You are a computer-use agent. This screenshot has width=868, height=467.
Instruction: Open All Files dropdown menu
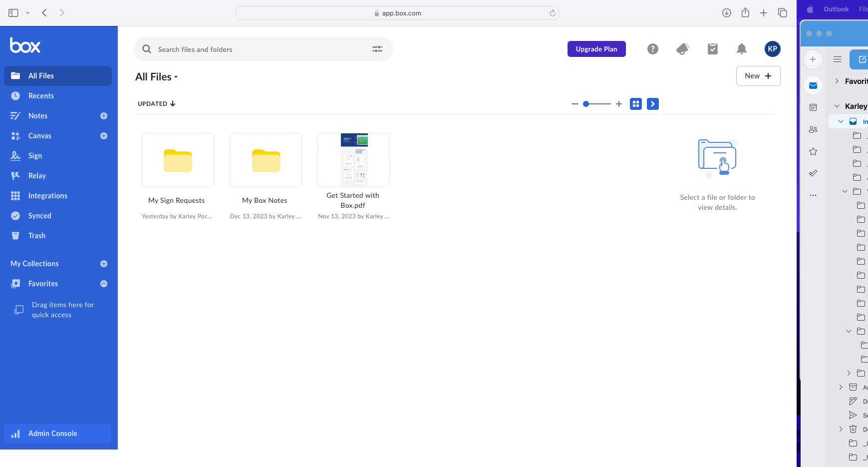coord(157,77)
